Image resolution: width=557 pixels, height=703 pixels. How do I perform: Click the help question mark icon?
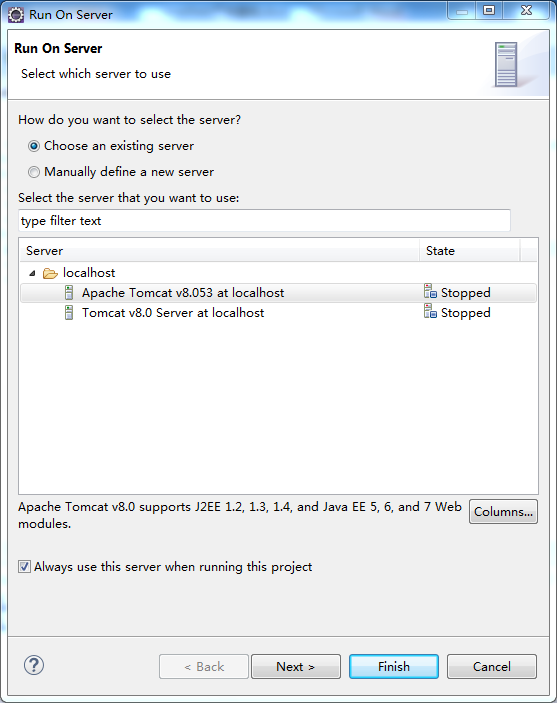click(x=34, y=665)
